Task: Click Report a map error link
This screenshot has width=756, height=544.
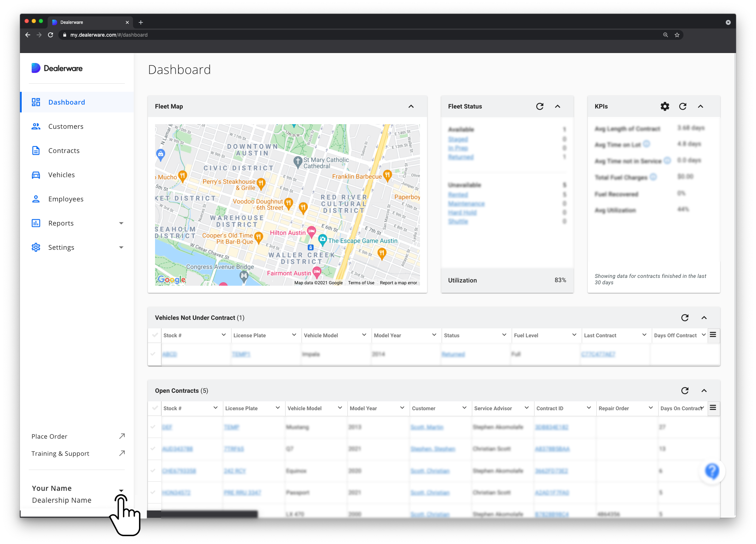Action: click(x=398, y=283)
